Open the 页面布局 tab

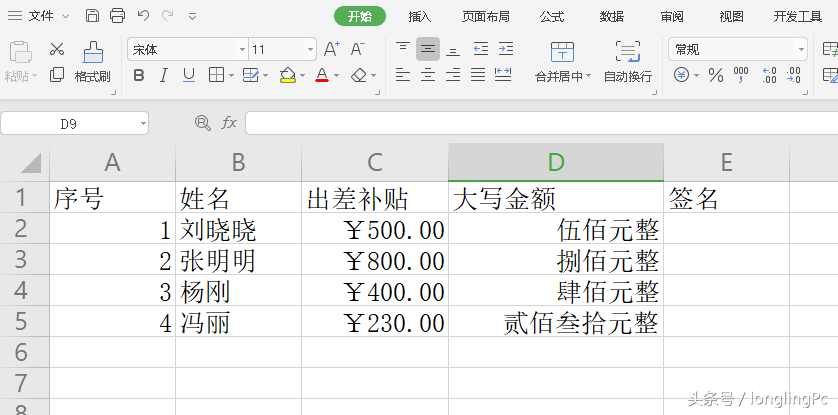coord(485,17)
